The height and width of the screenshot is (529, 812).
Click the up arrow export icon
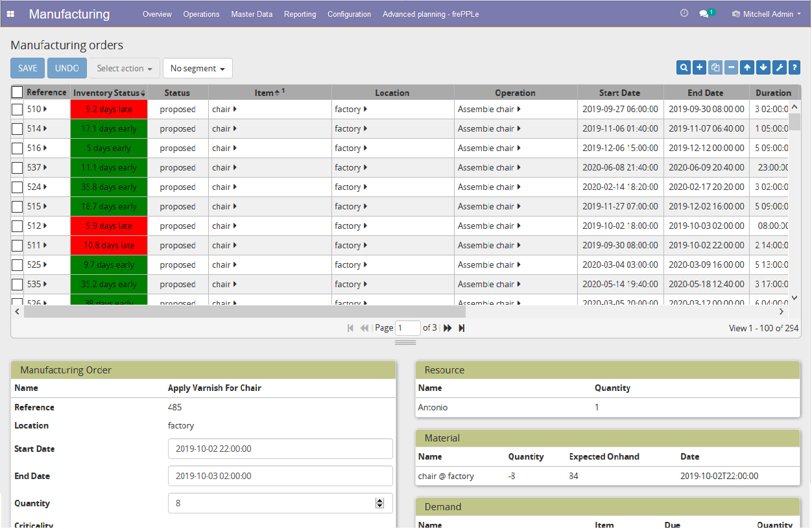point(747,67)
